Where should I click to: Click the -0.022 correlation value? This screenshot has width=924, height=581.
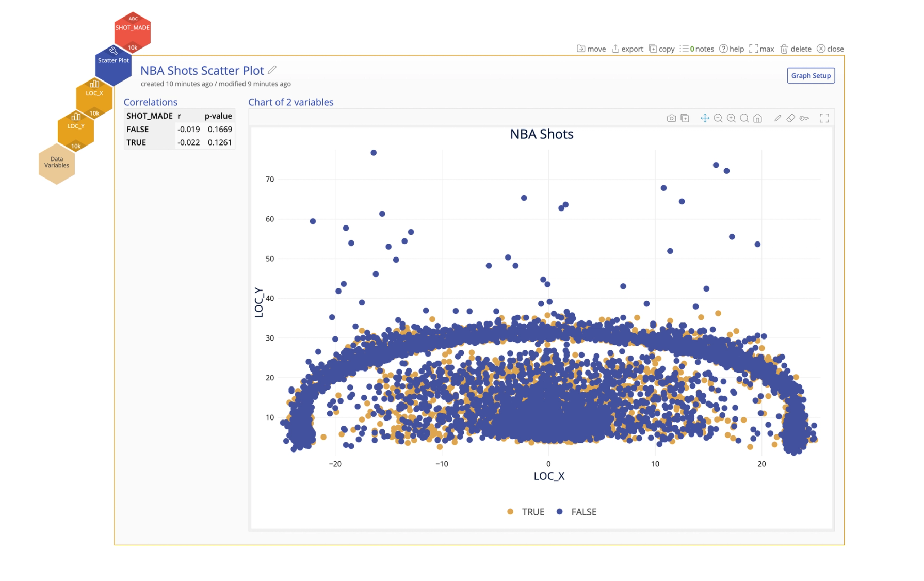189,142
